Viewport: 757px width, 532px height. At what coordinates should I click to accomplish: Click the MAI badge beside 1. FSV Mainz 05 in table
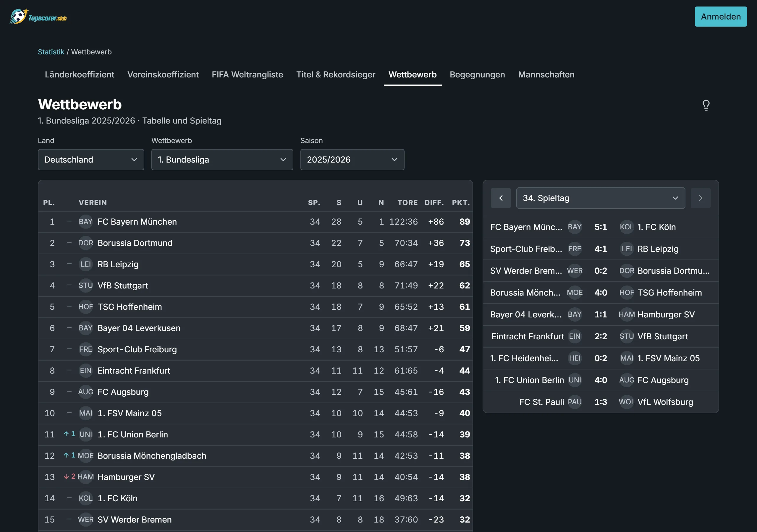tap(86, 413)
